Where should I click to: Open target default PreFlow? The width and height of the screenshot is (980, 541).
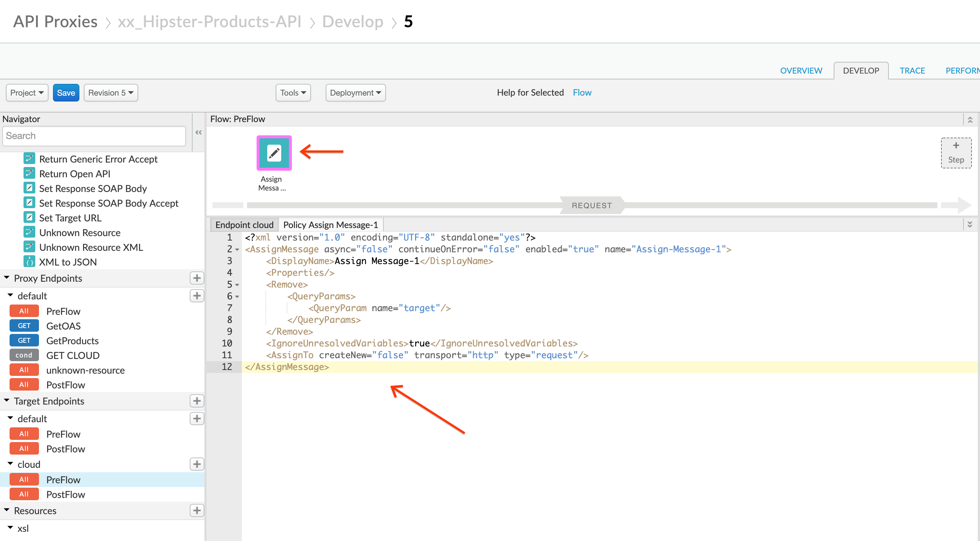pyautogui.click(x=63, y=434)
